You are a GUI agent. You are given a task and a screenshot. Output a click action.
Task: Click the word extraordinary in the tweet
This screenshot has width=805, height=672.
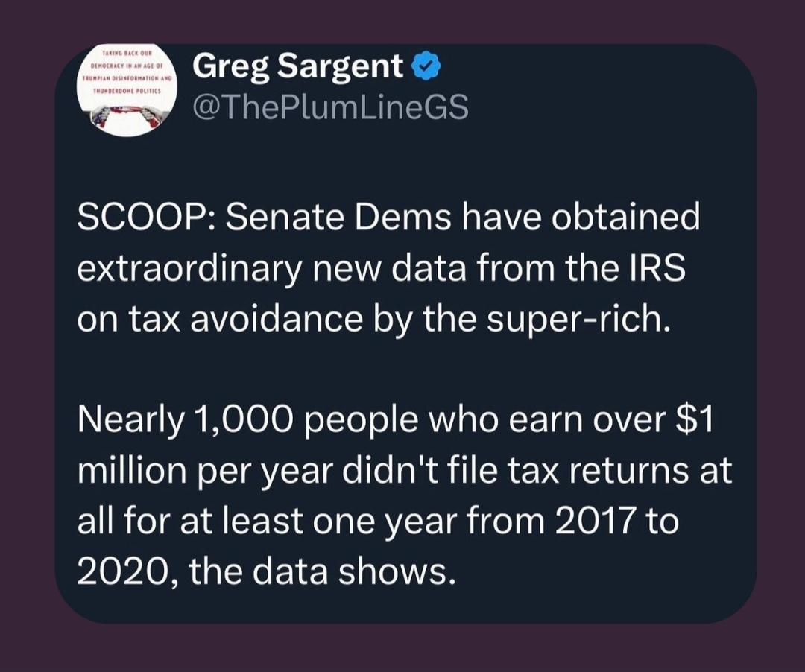click(x=189, y=270)
